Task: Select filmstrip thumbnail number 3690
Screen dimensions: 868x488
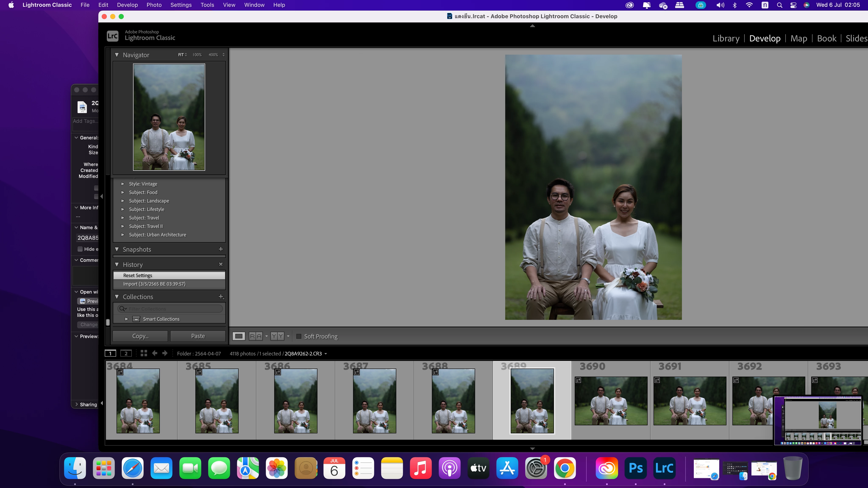Action: point(611,401)
